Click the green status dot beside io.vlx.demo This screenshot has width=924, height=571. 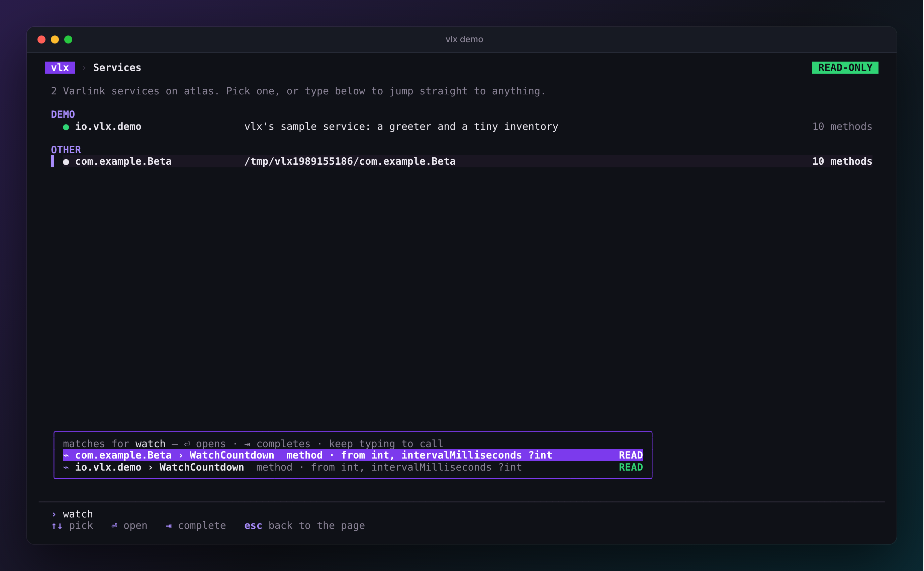[x=66, y=127]
